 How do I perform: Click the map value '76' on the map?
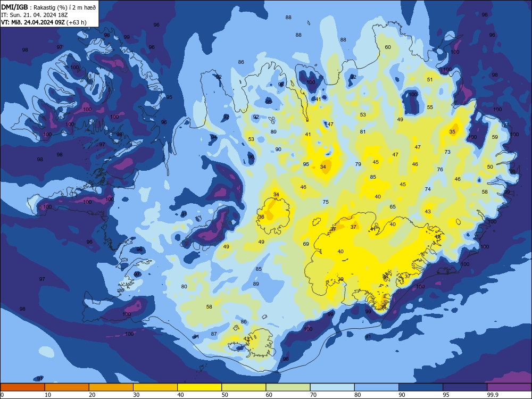click(440, 169)
